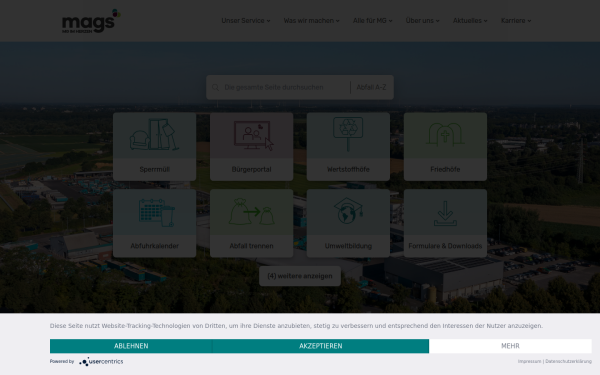Click the Bürgerportal label
Screen dimensions: 600x375
click(x=251, y=170)
